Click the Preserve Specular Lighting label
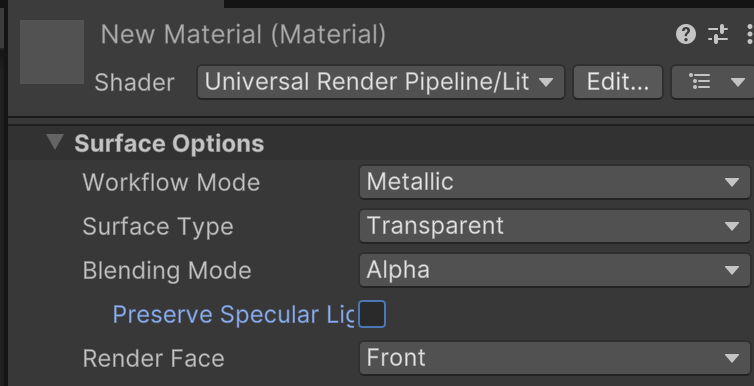Image resolution: width=754 pixels, height=386 pixels. [233, 315]
